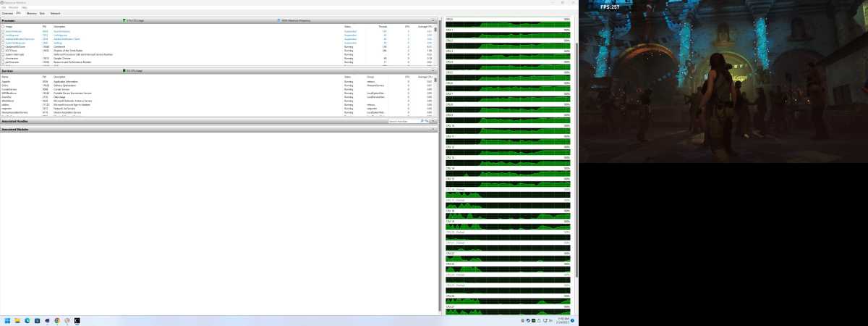Select the Shadow of the Tomb Raider description cell
Image resolution: width=868 pixels, height=326 pixels.
point(68,51)
